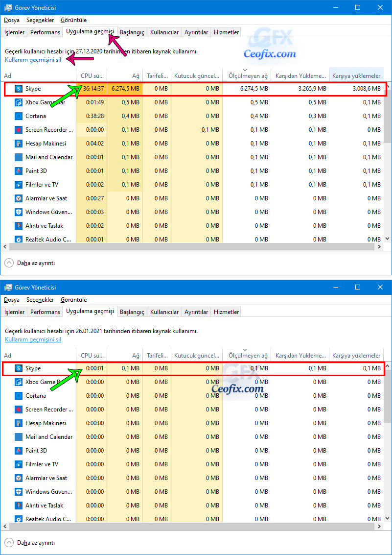Select Alarmlar ve Saat icon in the 26.01.2021 window
Viewport: 392px width, 555px height.
pos(19,478)
